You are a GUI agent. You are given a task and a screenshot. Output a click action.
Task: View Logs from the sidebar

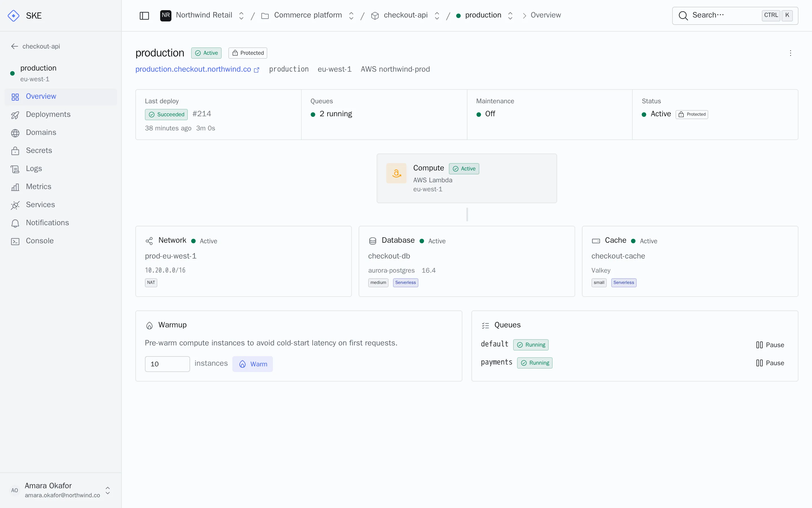[x=61, y=169]
